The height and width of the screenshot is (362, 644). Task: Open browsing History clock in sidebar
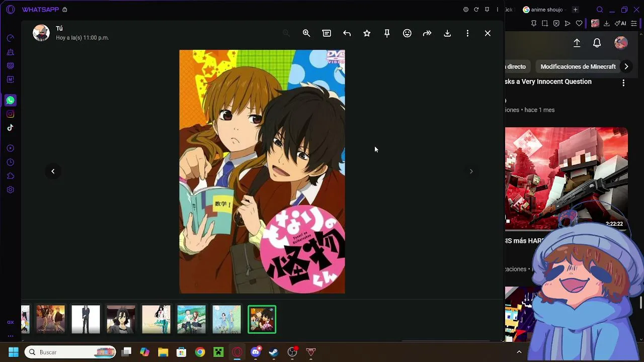pos(11,162)
